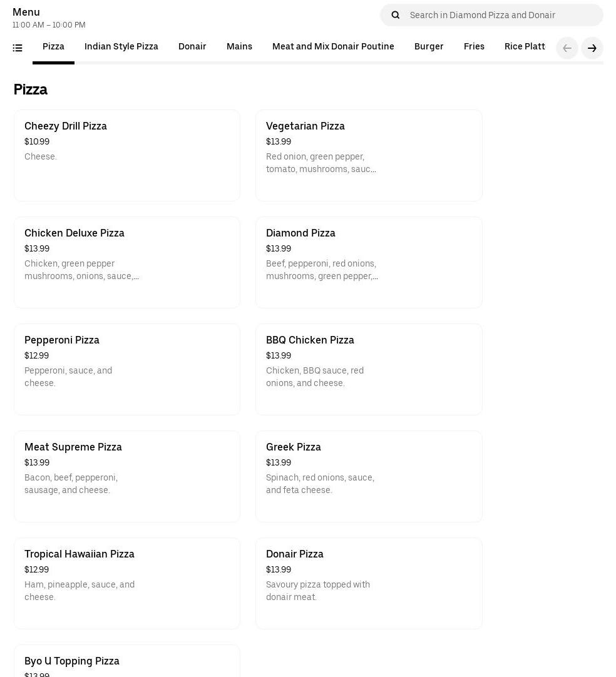Open the Donair Pizza menu card
The height and width of the screenshot is (677, 616).
(369, 583)
